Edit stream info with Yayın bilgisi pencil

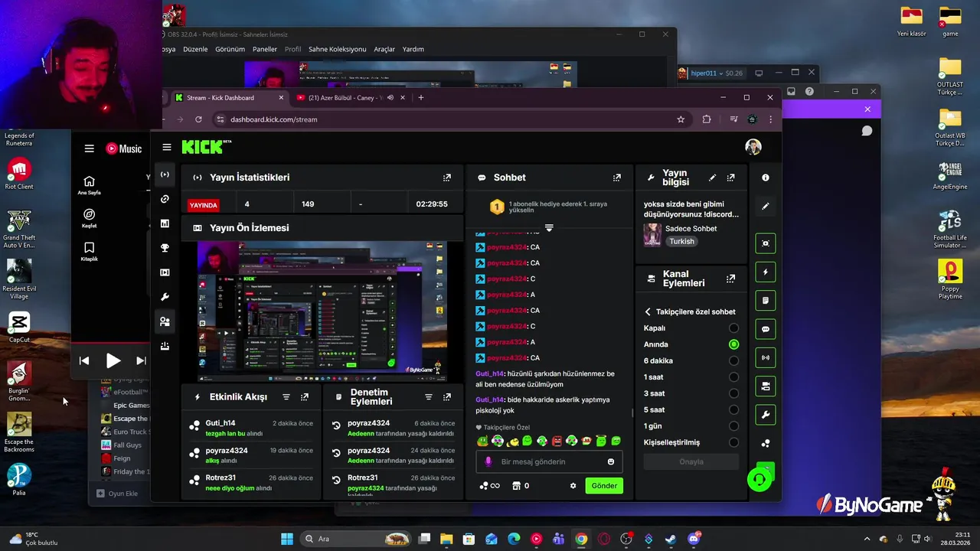[712, 178]
